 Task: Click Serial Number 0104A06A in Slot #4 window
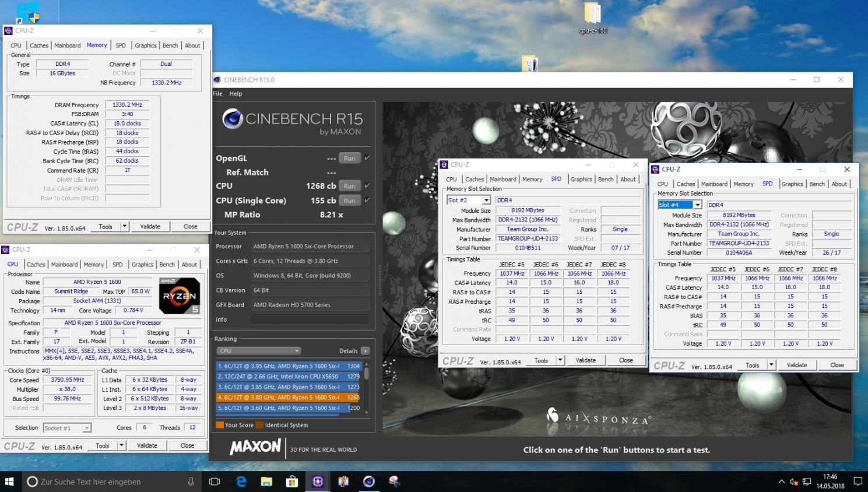click(x=739, y=253)
